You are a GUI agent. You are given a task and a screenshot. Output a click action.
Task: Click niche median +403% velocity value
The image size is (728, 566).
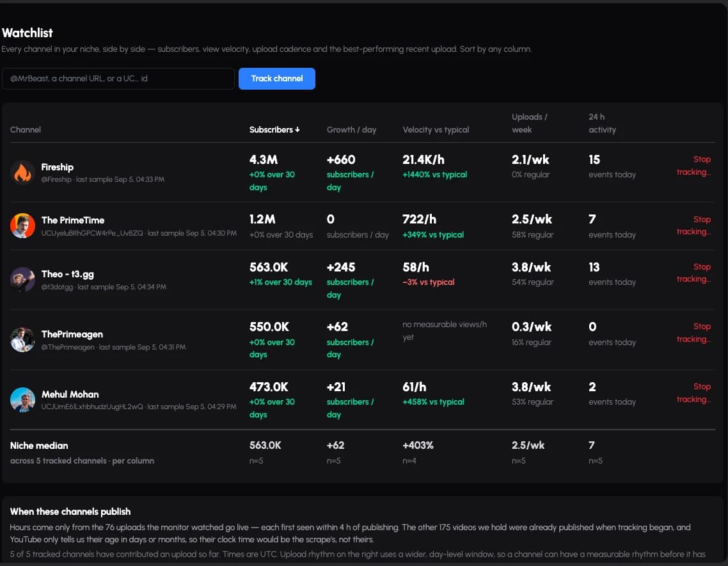[418, 445]
